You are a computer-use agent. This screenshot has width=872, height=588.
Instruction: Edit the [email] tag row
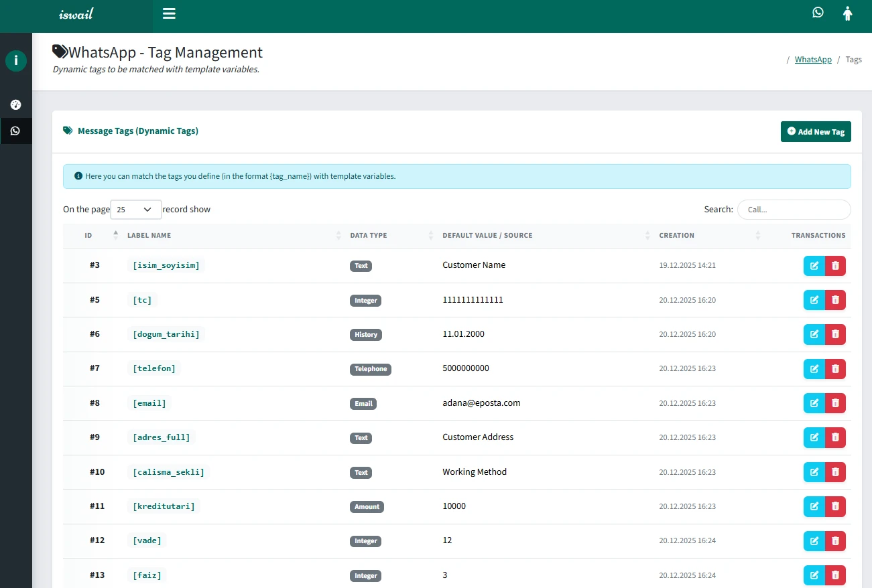(814, 403)
